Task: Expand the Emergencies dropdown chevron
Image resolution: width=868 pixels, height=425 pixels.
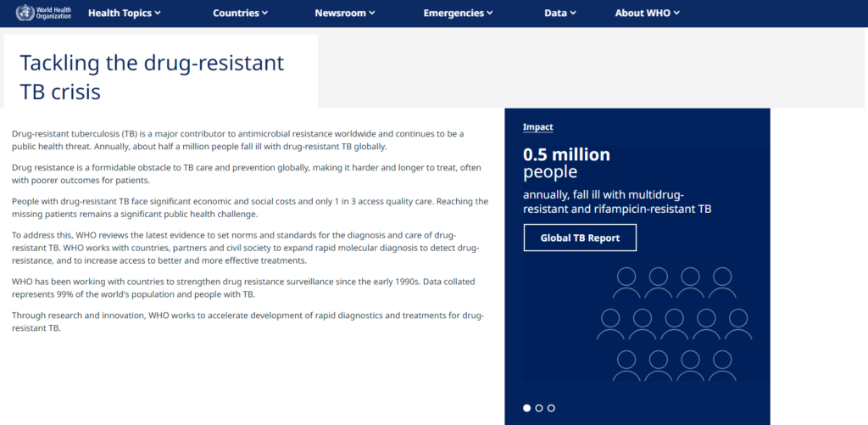Action: pos(489,13)
